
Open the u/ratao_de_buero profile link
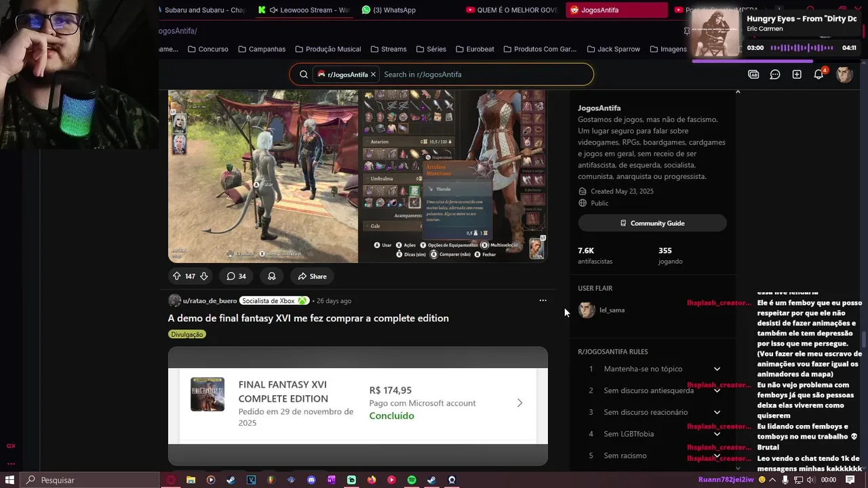210,301
